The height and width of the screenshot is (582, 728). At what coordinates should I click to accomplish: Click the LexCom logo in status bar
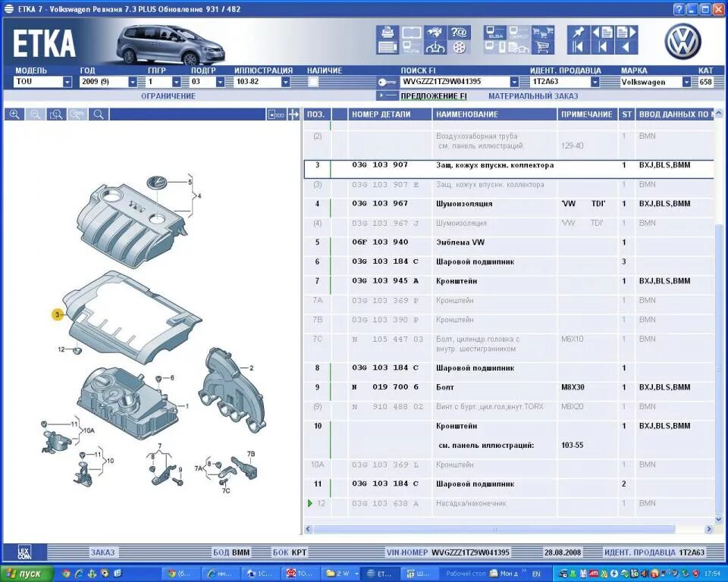(x=24, y=552)
